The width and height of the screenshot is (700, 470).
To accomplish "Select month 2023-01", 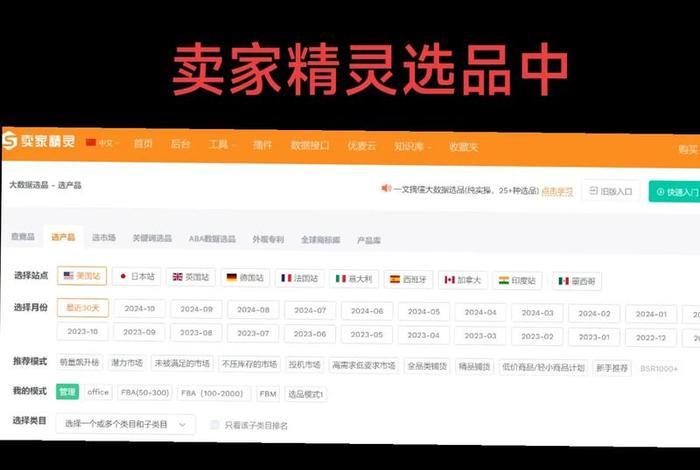I will point(594,337).
